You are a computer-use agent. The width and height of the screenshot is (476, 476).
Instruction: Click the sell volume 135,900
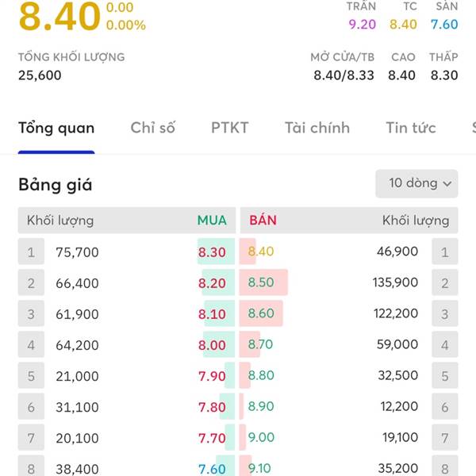[395, 283]
